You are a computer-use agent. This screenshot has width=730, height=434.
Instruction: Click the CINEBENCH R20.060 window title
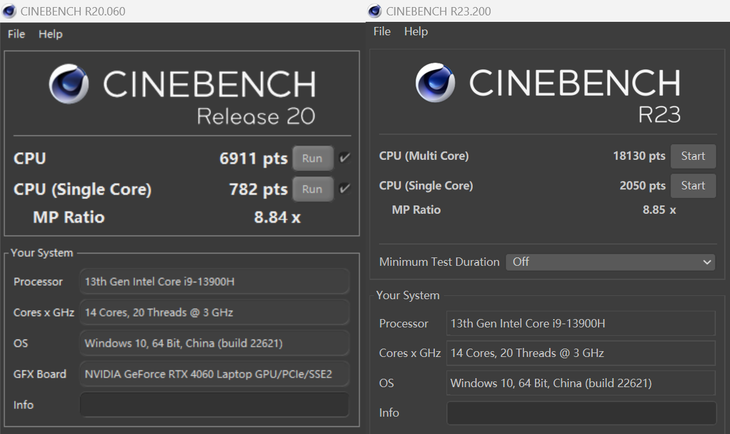click(73, 11)
